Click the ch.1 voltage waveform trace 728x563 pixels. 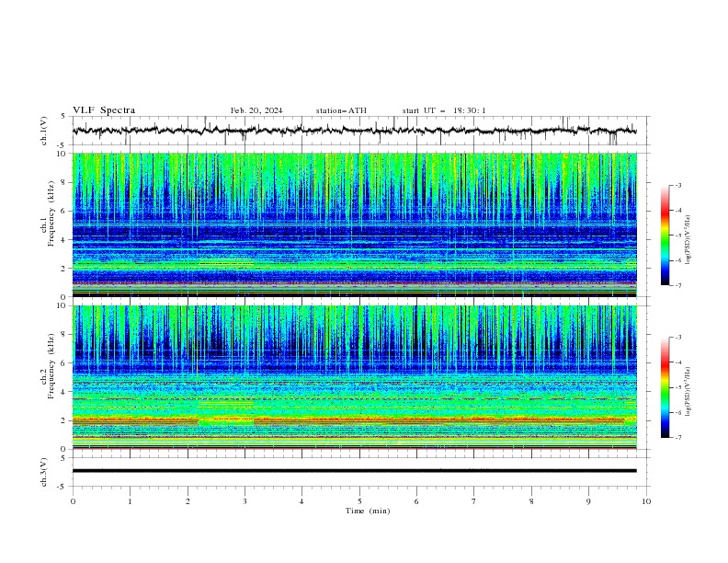(x=354, y=131)
